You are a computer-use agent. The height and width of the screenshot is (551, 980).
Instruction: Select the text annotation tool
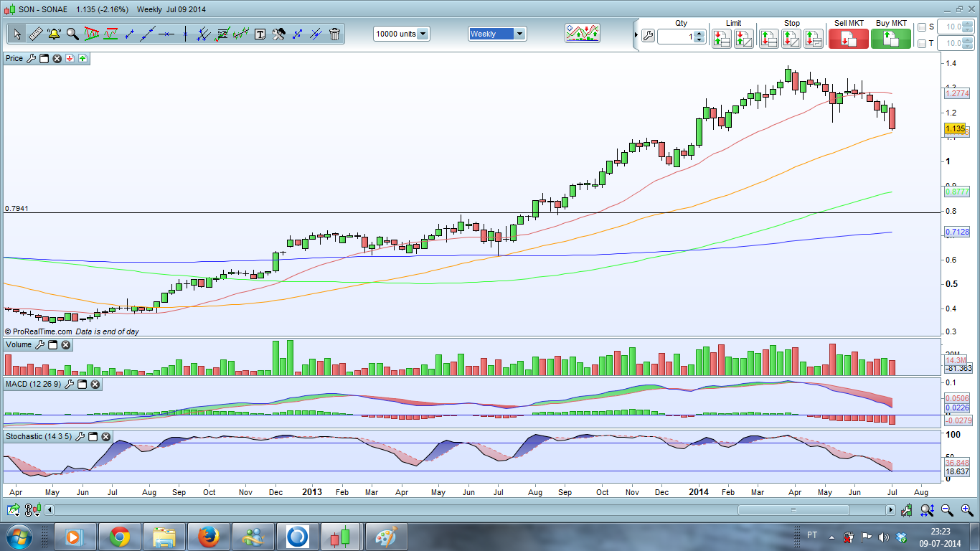pos(260,34)
